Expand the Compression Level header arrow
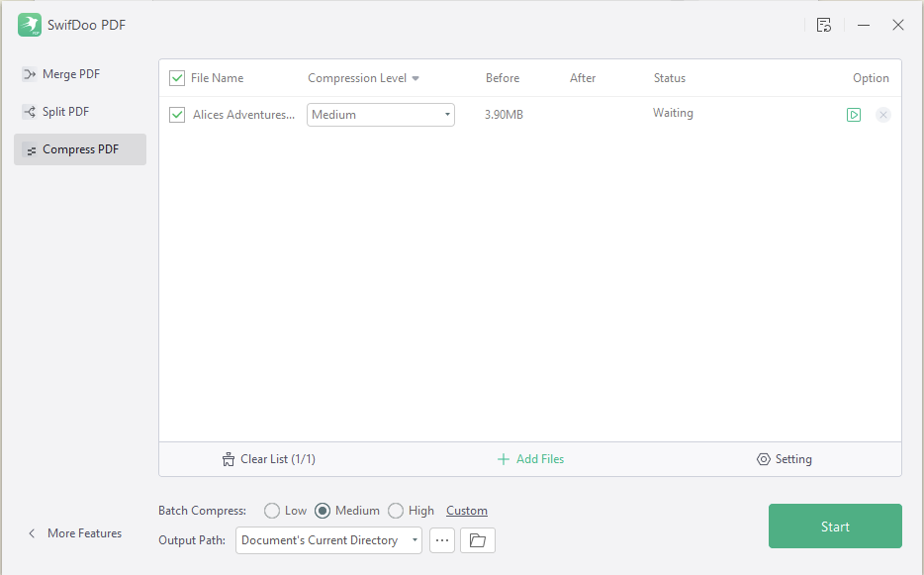The image size is (924, 575). click(416, 78)
